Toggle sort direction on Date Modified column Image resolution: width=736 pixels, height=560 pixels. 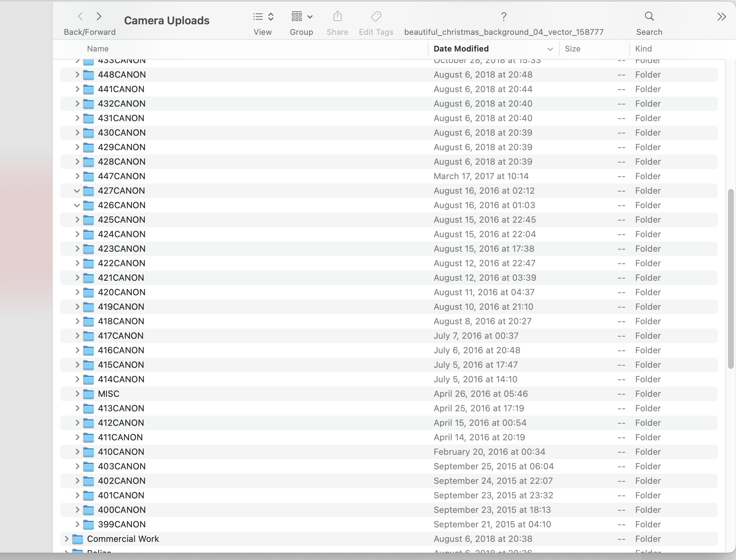point(461,49)
